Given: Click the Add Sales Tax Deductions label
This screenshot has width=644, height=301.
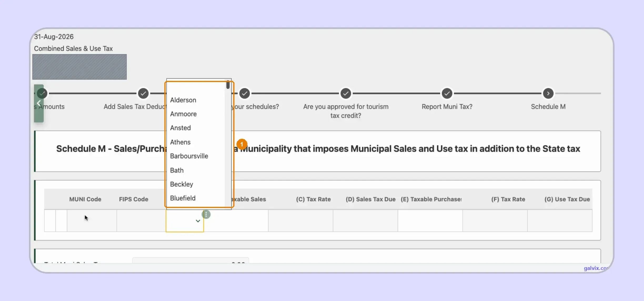Looking at the screenshot, I should (135, 107).
